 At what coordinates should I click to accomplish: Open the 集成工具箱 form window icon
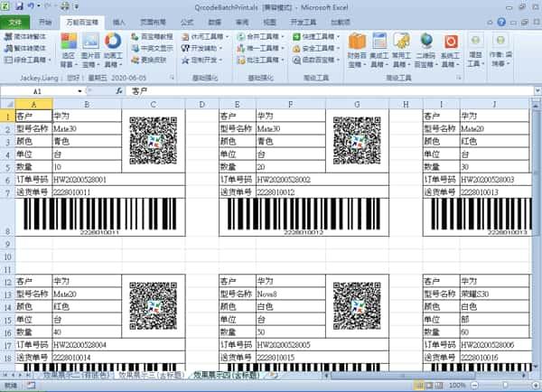tap(379, 42)
